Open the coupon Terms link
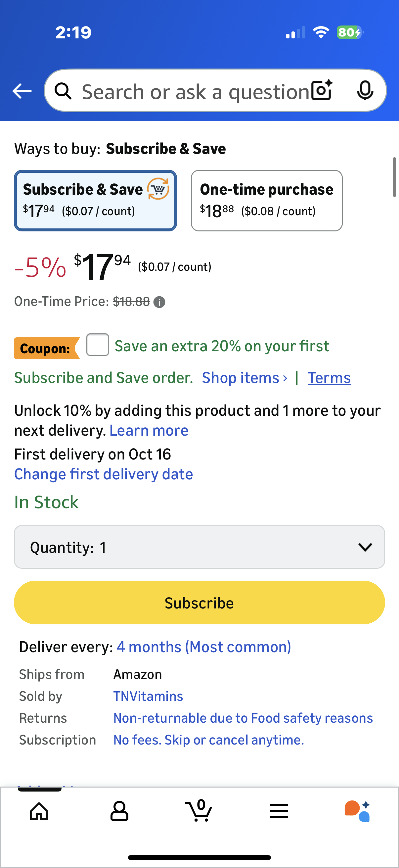 pyautogui.click(x=329, y=378)
